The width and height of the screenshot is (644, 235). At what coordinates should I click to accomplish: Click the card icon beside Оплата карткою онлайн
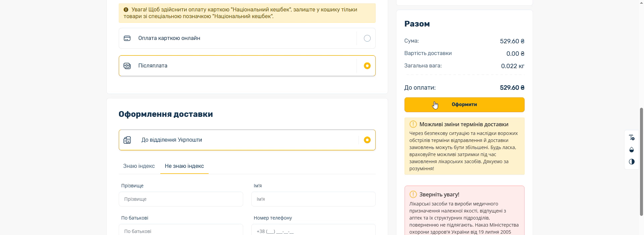[127, 38]
